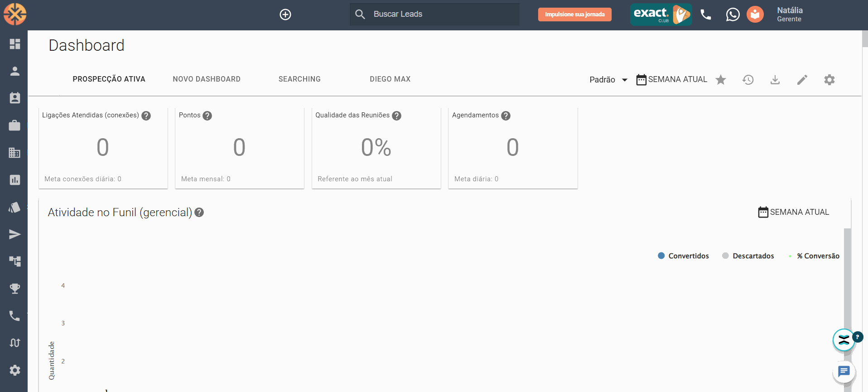Open SEMANA ATUAL selector in Atividade no Funil
This screenshot has width=868, height=392.
coord(793,212)
